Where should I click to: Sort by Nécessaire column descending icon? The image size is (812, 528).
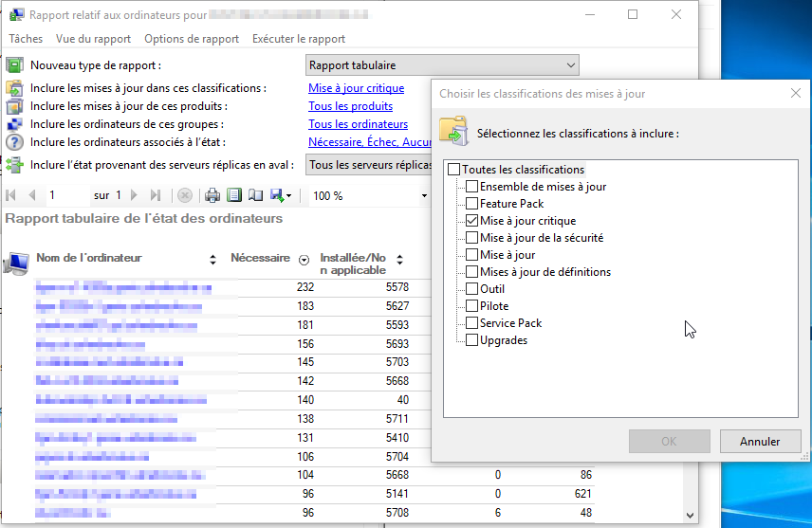[304, 260]
